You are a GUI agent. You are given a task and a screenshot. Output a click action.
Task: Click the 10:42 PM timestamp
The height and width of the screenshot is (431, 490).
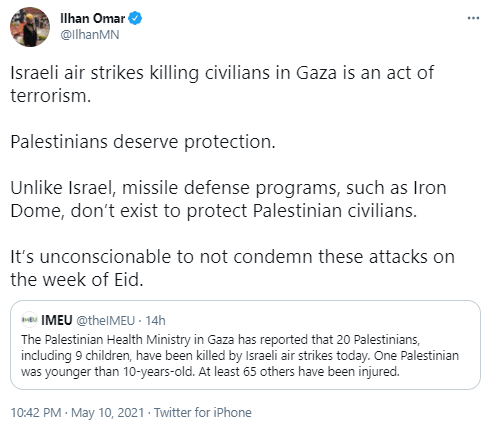pos(36,413)
